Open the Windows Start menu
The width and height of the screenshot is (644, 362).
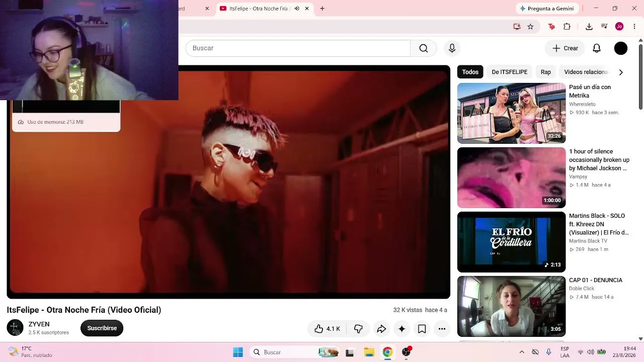coord(238,352)
